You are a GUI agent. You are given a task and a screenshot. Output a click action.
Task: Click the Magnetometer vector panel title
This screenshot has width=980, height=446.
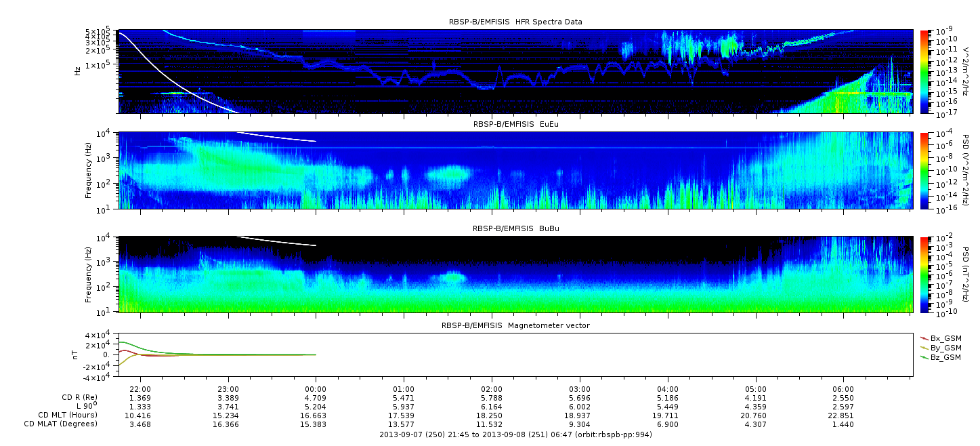(515, 325)
